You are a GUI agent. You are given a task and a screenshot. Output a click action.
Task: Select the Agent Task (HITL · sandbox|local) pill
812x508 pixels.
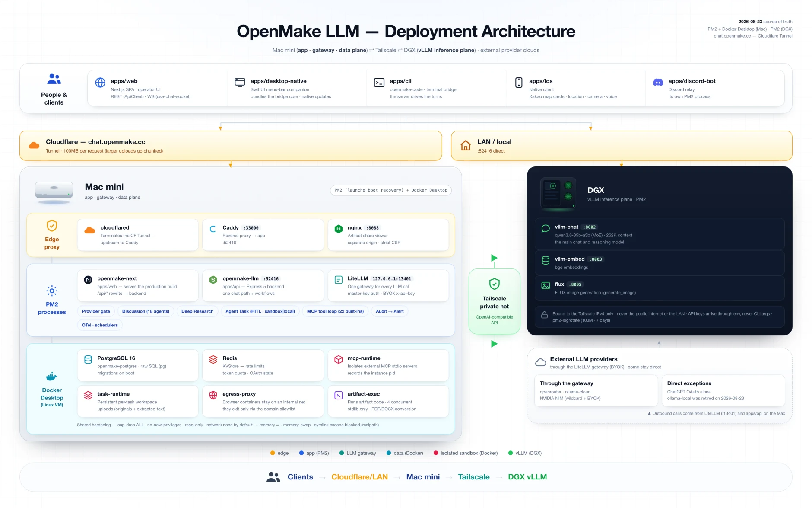(260, 311)
